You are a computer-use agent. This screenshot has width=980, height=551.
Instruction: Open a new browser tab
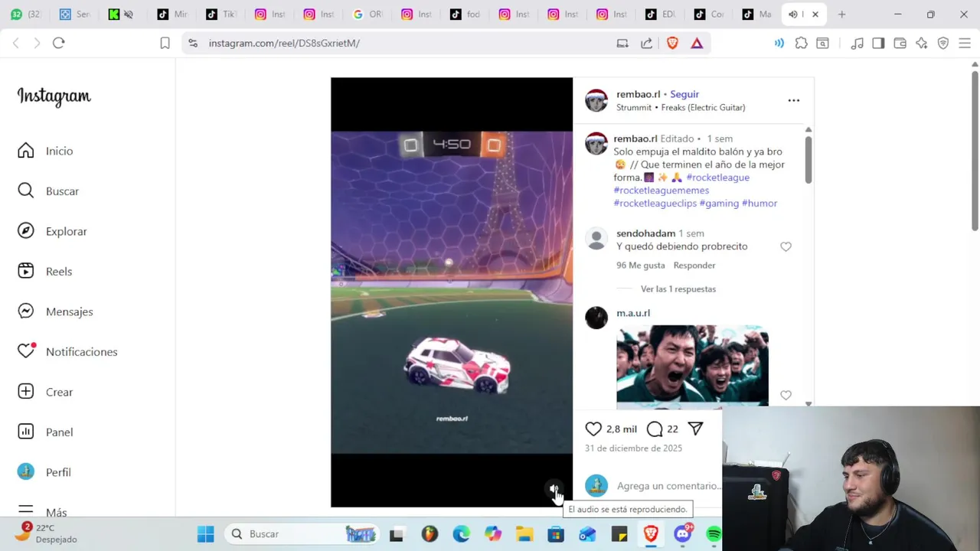(x=841, y=14)
